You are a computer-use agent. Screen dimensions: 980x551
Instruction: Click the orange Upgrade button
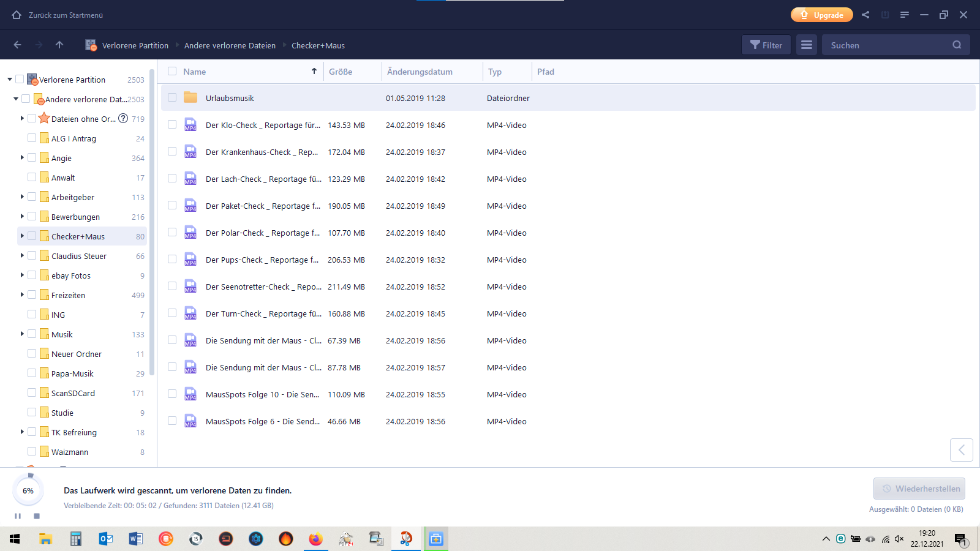[822, 15]
